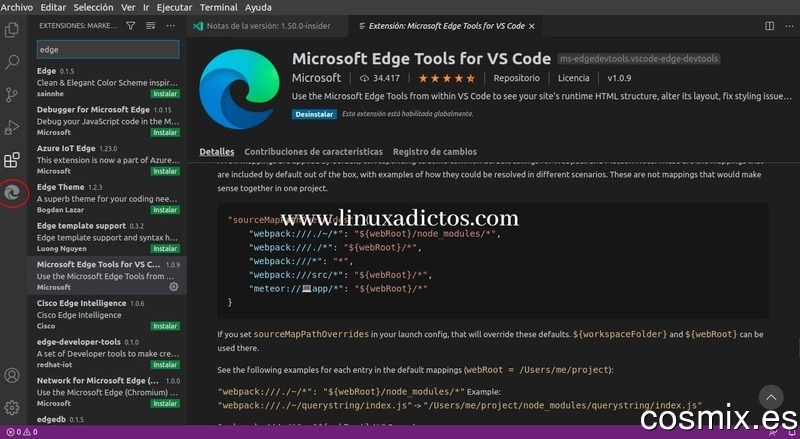Viewport: 800px width, 439px height.
Task: Select the Azure IoT Edge entry
Action: coord(107,159)
